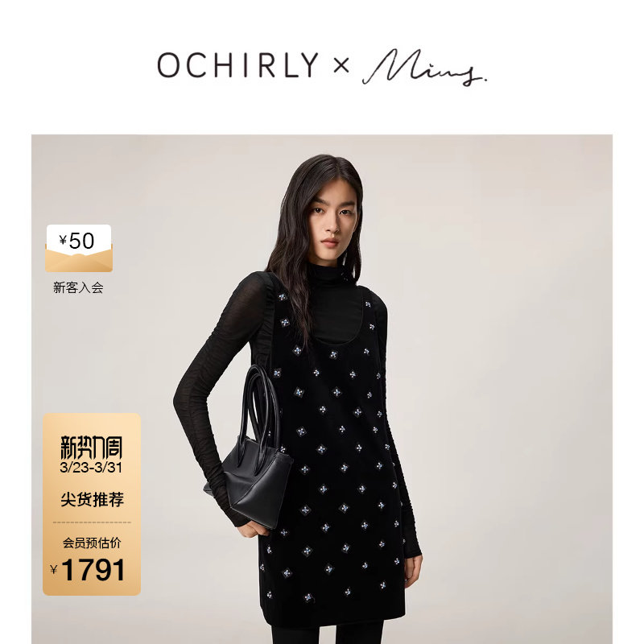Tap a blue flower embellishment on dress

coord(336,393)
